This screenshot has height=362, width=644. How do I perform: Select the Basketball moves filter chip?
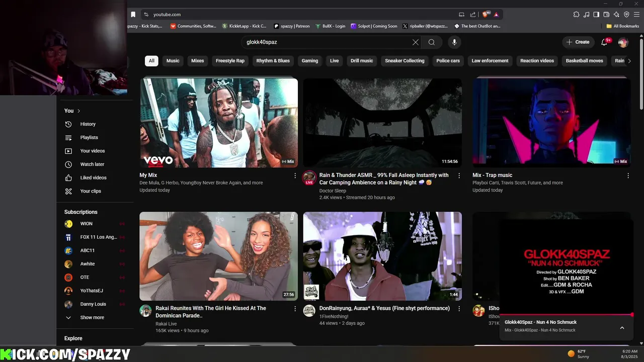[x=585, y=61]
